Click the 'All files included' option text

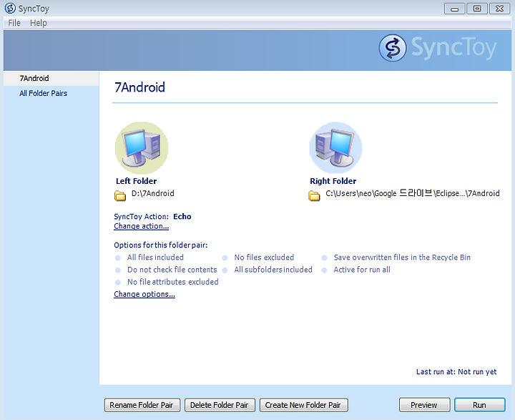(155, 258)
